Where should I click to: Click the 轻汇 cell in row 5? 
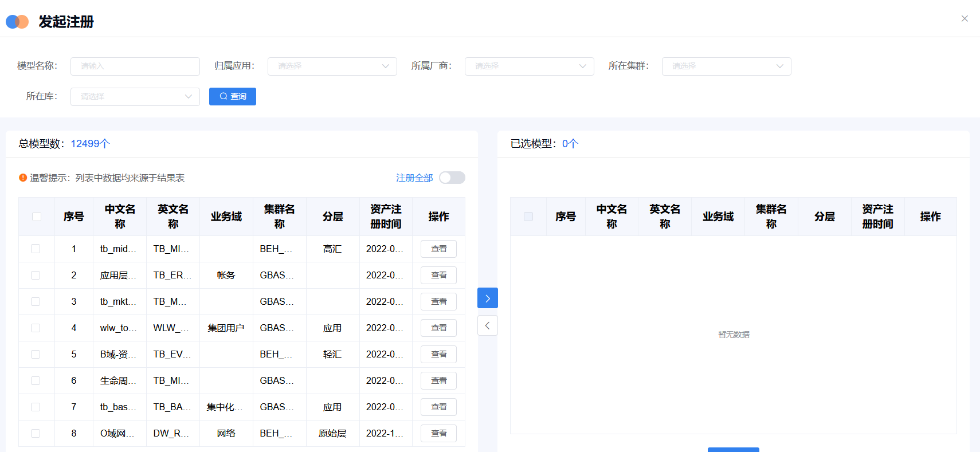[x=332, y=354]
